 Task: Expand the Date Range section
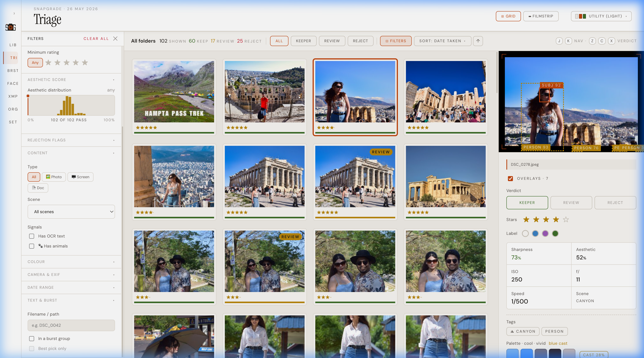tap(71, 287)
